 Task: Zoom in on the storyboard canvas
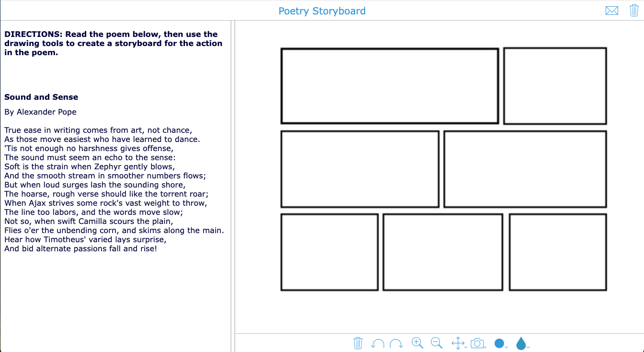(417, 343)
